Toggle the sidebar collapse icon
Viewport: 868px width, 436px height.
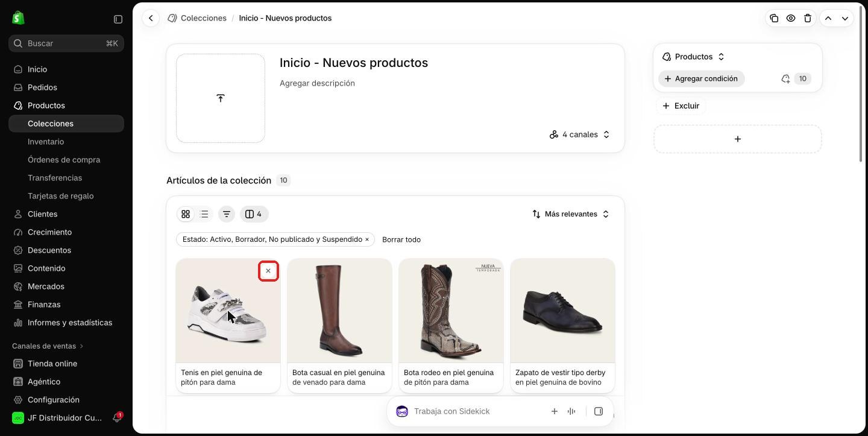click(x=118, y=19)
